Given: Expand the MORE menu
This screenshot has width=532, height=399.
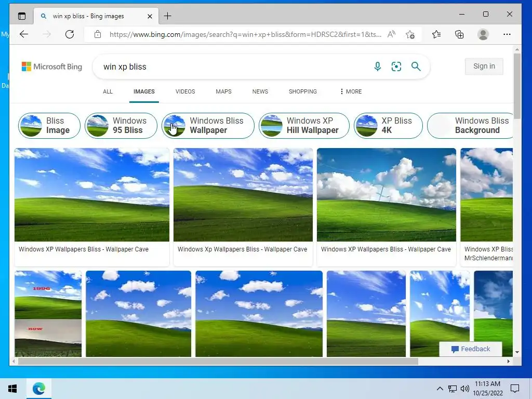Looking at the screenshot, I should pyautogui.click(x=351, y=91).
